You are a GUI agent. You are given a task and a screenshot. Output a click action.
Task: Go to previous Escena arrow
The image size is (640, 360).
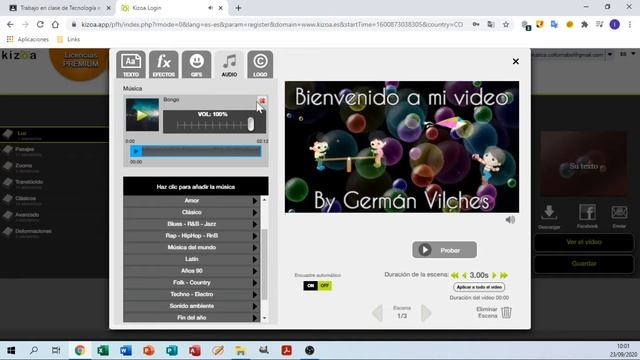click(x=378, y=313)
